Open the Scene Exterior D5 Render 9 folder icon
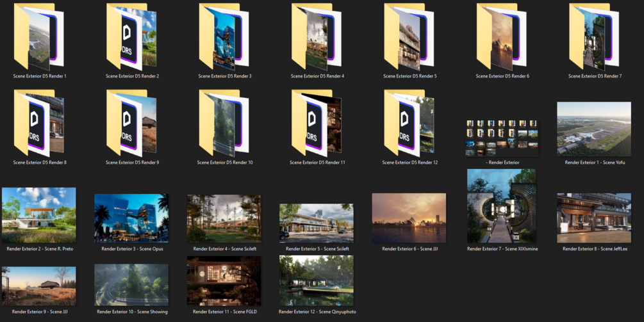Viewport: 644px width, 322px height. coord(131,123)
